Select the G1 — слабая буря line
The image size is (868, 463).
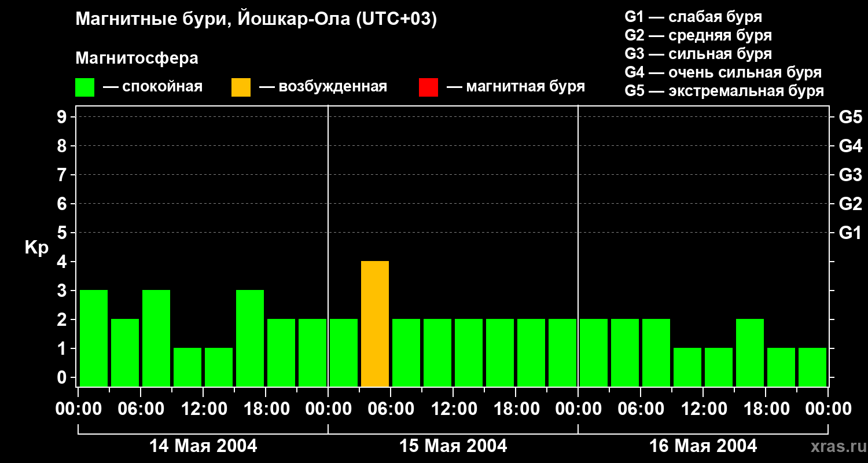pyautogui.click(x=693, y=17)
